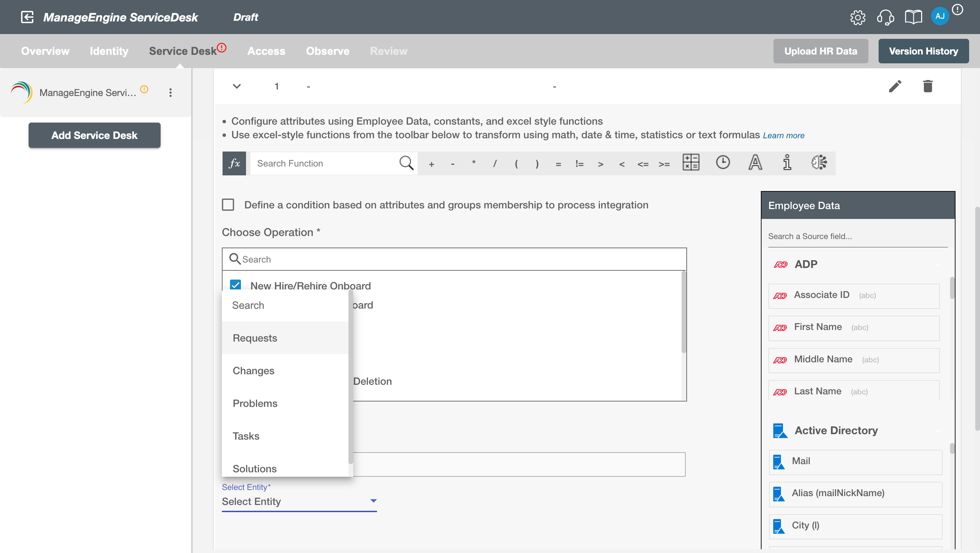This screenshot has width=980, height=553.
Task: Open the support headset icon
Action: [x=885, y=17]
